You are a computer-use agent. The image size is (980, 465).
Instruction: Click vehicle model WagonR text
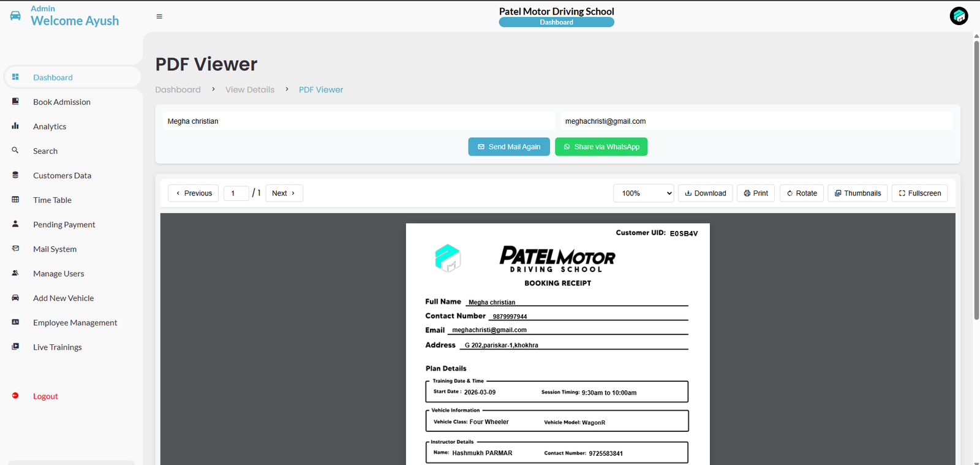point(594,423)
